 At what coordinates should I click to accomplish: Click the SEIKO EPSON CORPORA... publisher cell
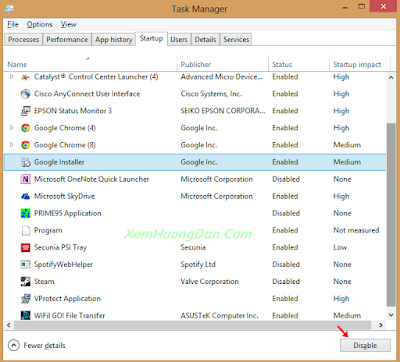pyautogui.click(x=223, y=111)
